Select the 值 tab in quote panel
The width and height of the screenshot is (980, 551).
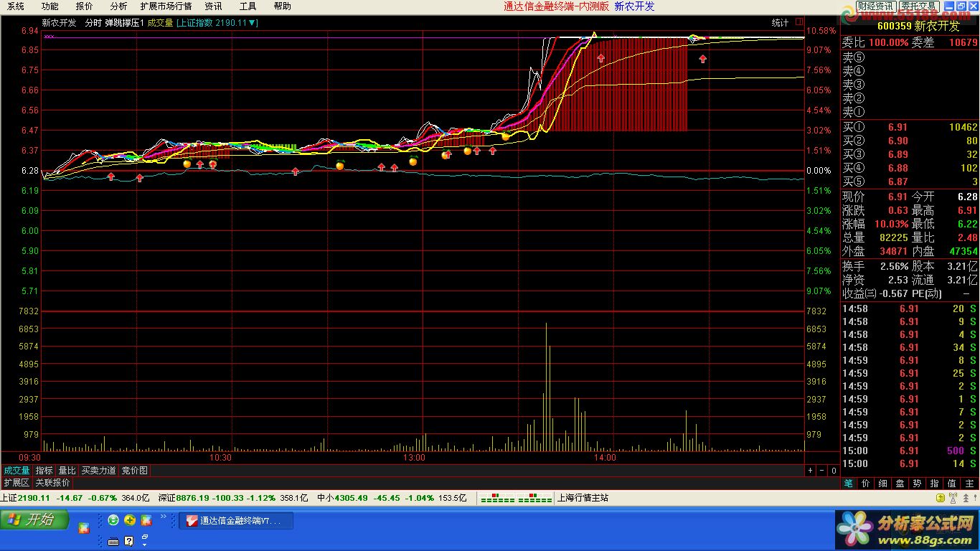click(x=952, y=484)
